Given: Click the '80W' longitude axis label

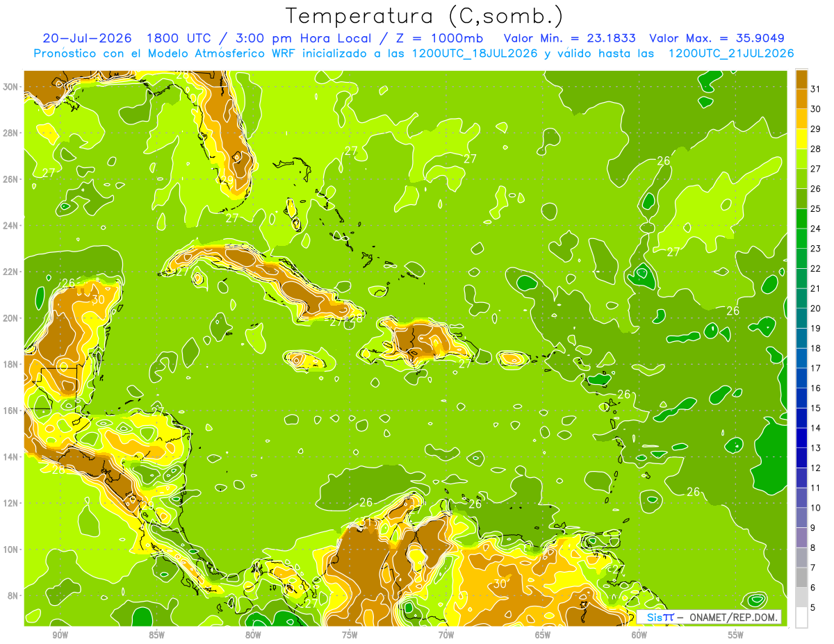Looking at the screenshot, I should [253, 635].
